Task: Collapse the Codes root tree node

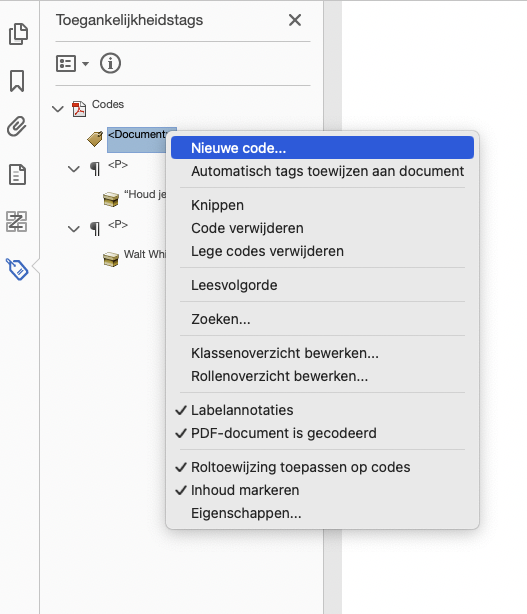Action: click(x=58, y=108)
